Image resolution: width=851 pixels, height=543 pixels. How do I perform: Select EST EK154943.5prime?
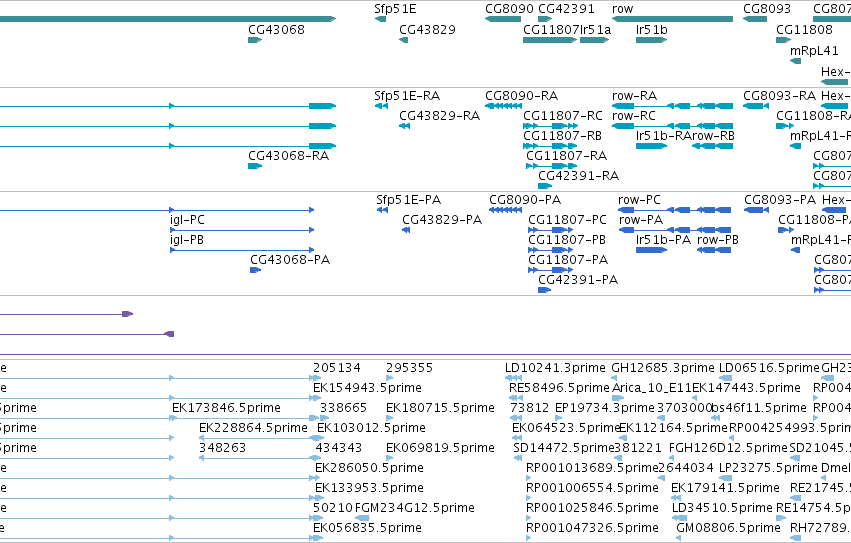click(x=367, y=388)
